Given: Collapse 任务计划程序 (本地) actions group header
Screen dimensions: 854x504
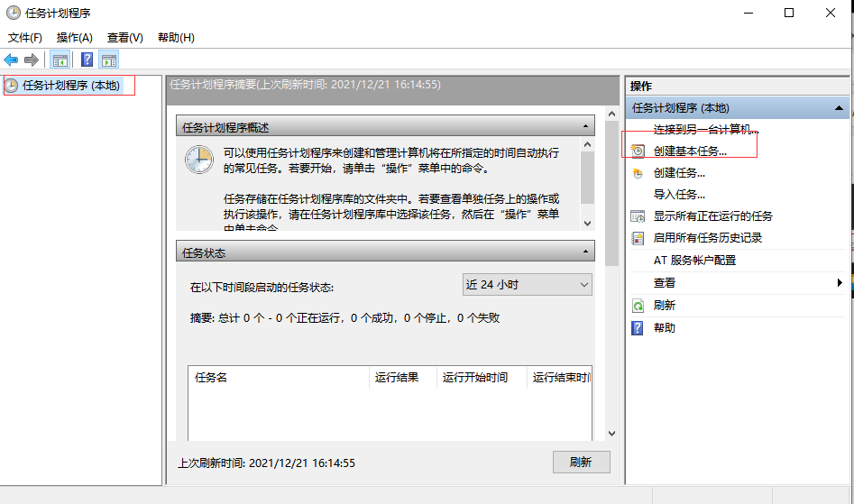Looking at the screenshot, I should point(839,108).
